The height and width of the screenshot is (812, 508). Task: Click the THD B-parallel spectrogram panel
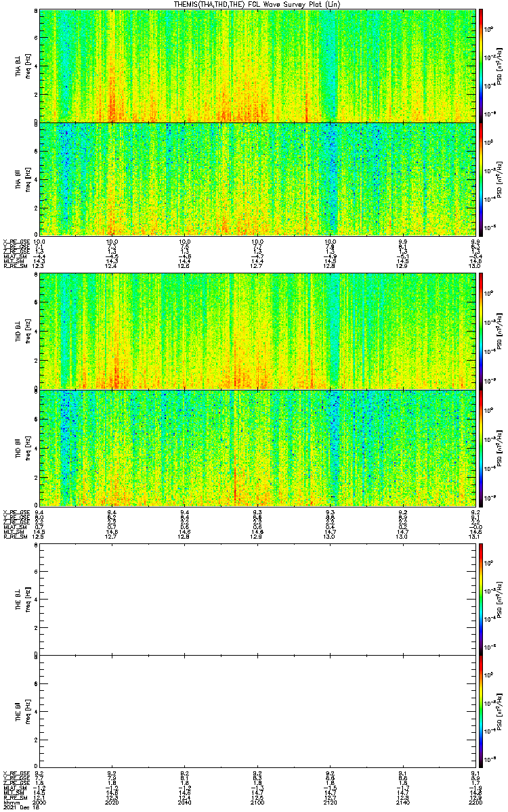pos(257,448)
